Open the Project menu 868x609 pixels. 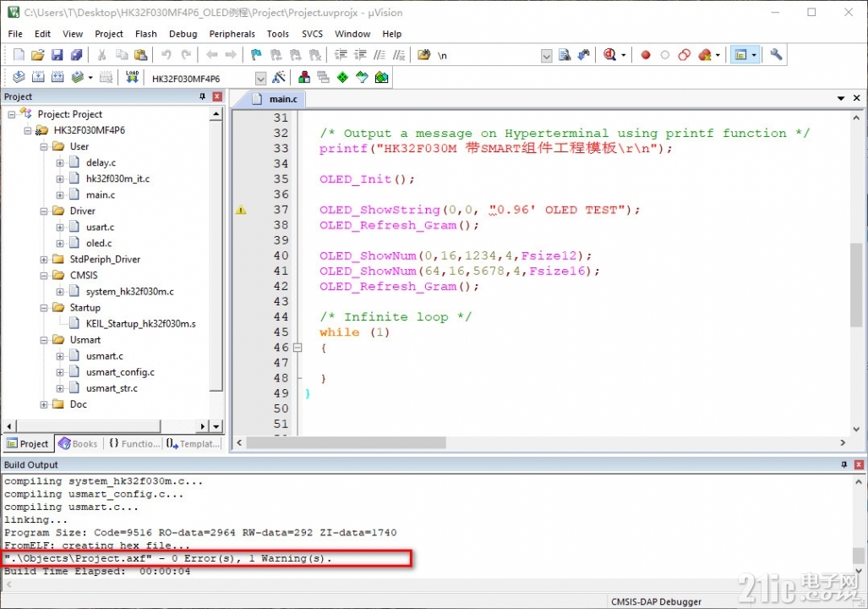pyautogui.click(x=109, y=34)
